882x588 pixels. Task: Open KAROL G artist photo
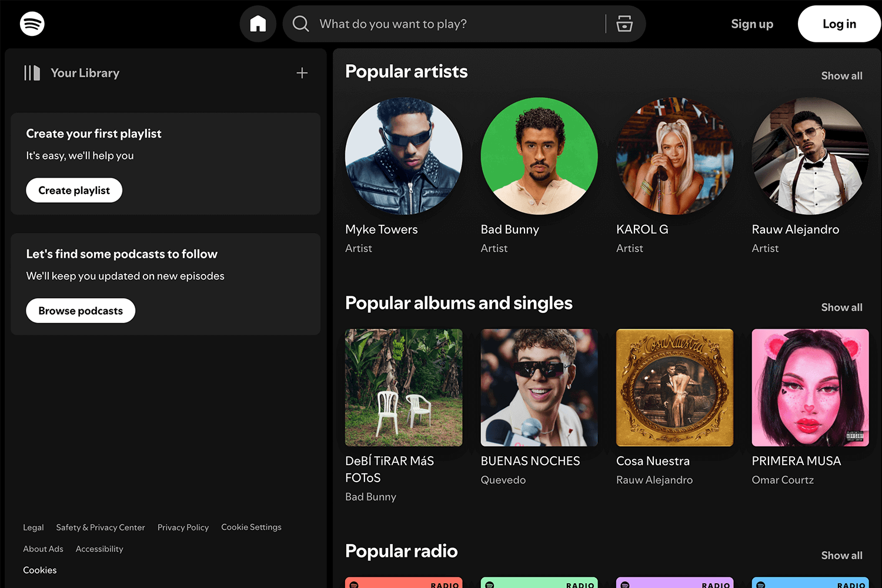point(675,156)
